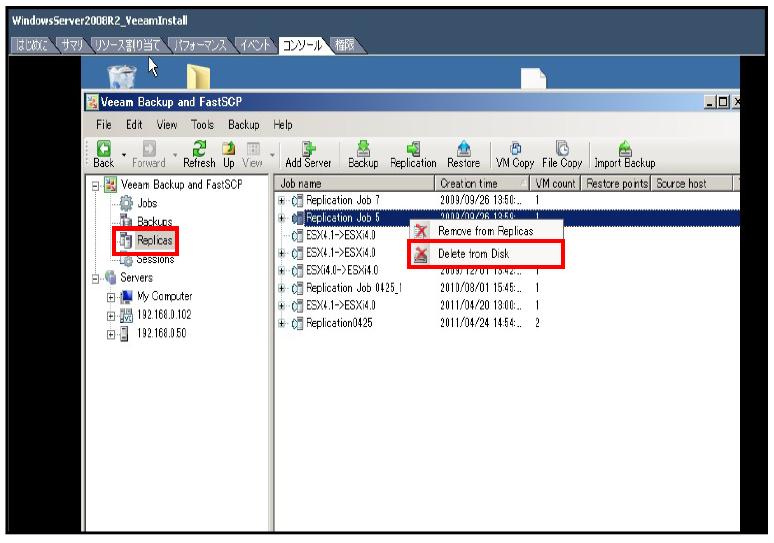This screenshot has height=543, width=774.
Task: Choose Delete from Disk in context menu
Action: [x=486, y=254]
